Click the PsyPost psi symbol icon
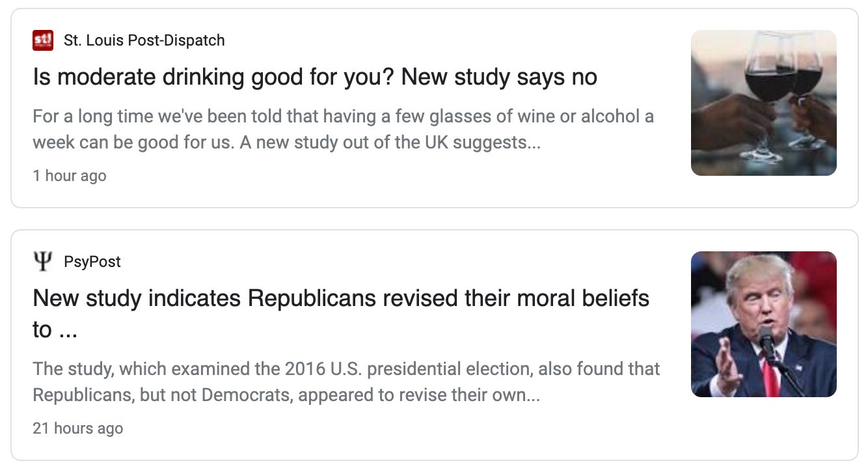The height and width of the screenshot is (474, 868). [x=43, y=262]
